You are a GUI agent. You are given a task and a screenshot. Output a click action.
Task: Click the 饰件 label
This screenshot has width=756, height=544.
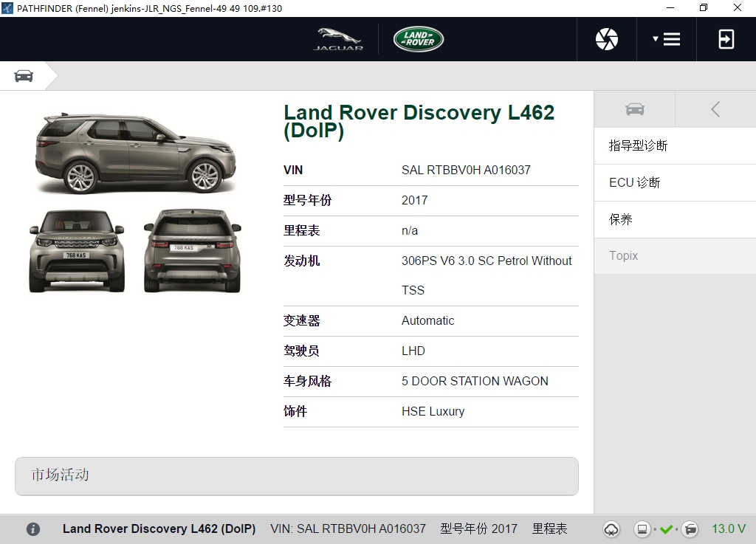[x=295, y=411]
